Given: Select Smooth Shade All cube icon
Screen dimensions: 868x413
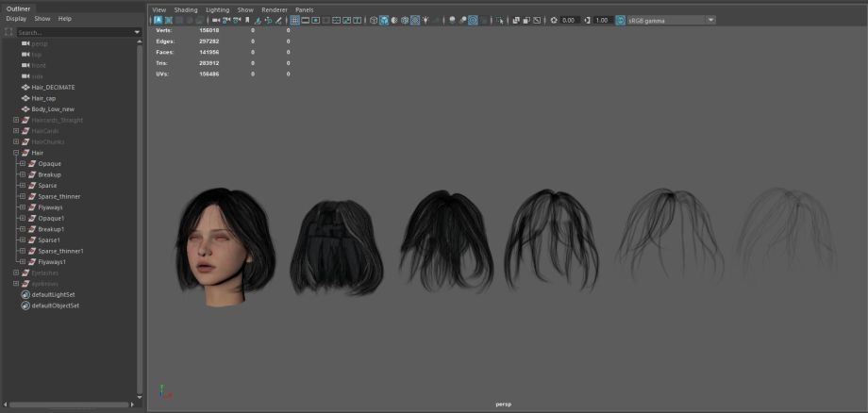Looking at the screenshot, I should tap(384, 20).
